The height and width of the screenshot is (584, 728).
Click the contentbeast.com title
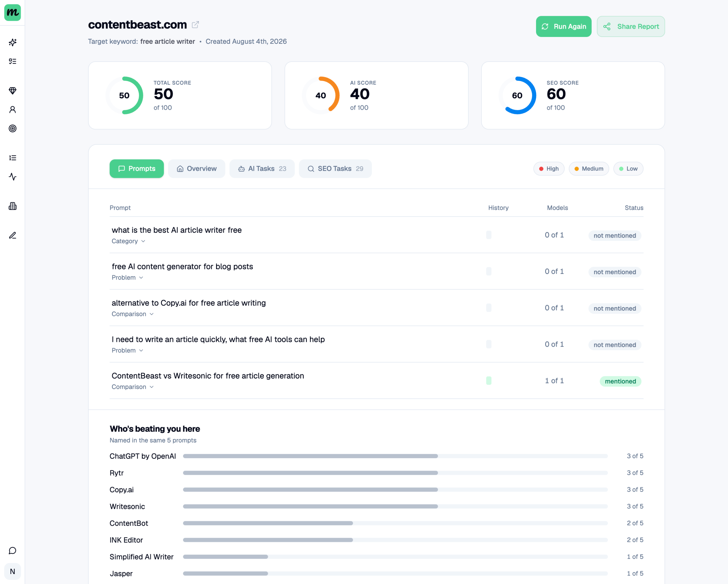point(137,25)
